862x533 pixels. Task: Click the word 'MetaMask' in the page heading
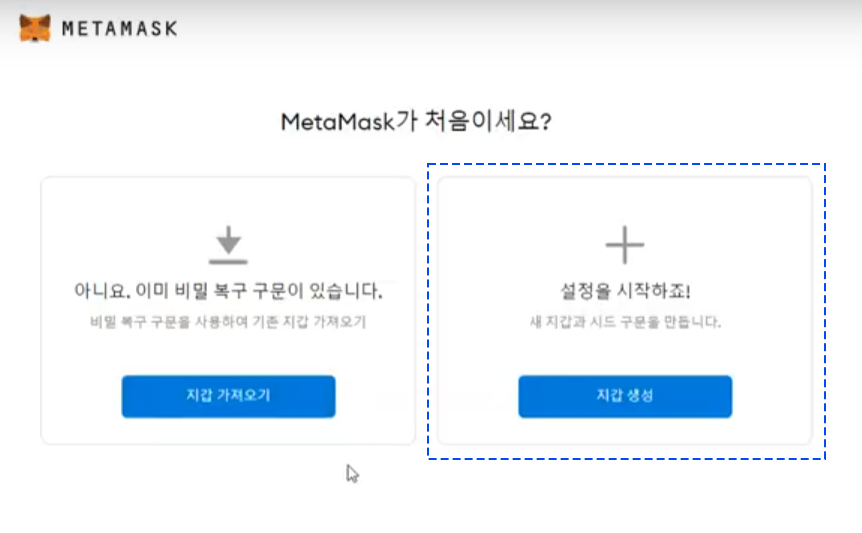click(x=338, y=122)
